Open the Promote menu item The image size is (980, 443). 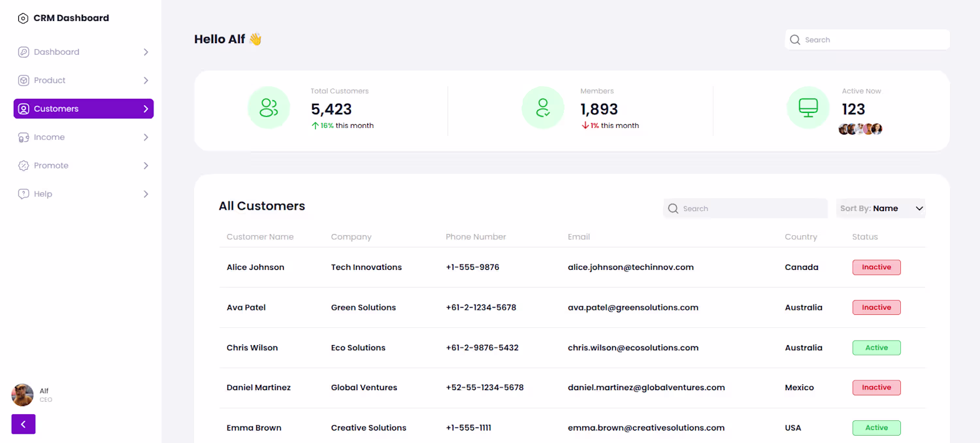tap(84, 166)
